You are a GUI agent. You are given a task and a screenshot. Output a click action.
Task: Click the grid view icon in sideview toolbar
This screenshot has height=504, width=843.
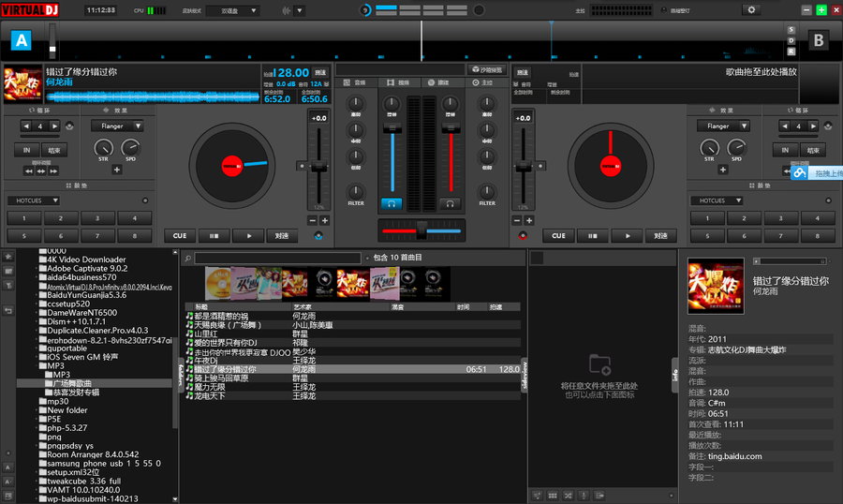coord(552,496)
